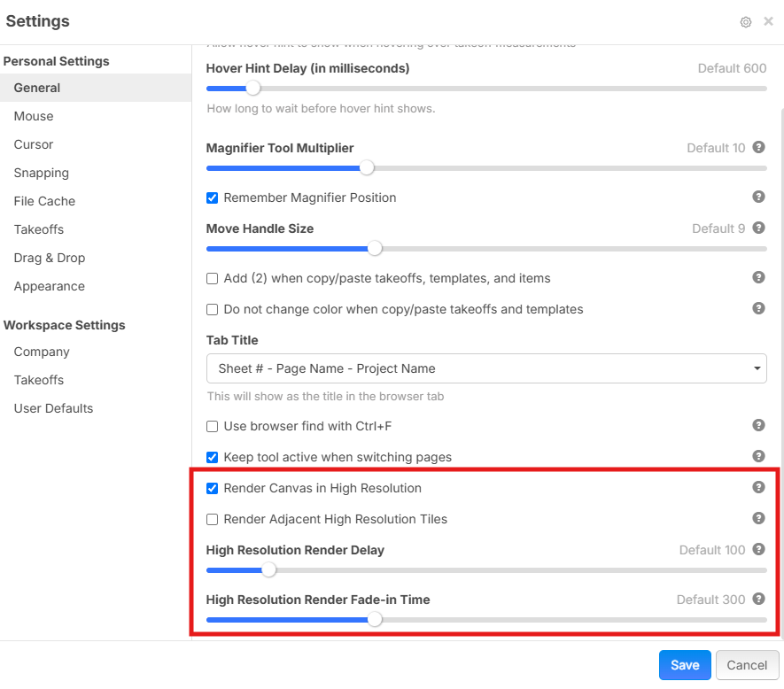
Task: Enable Render Adjacent High Resolution Tiles
Action: 212,520
